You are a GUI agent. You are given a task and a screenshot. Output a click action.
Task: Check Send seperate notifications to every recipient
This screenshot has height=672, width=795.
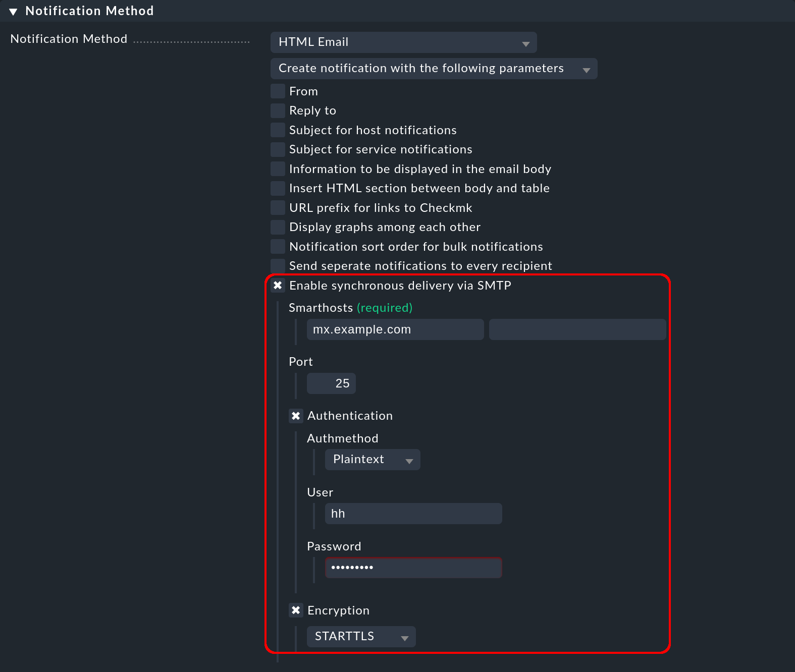click(x=278, y=265)
